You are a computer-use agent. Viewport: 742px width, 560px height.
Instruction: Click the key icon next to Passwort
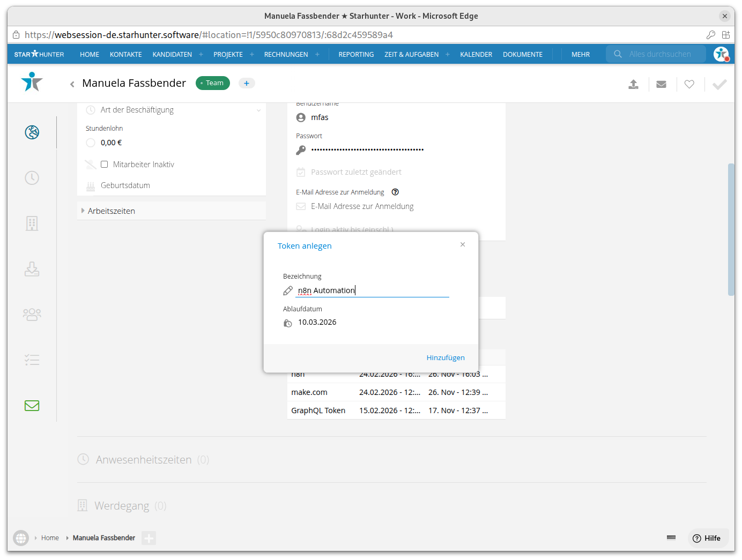coord(301,150)
